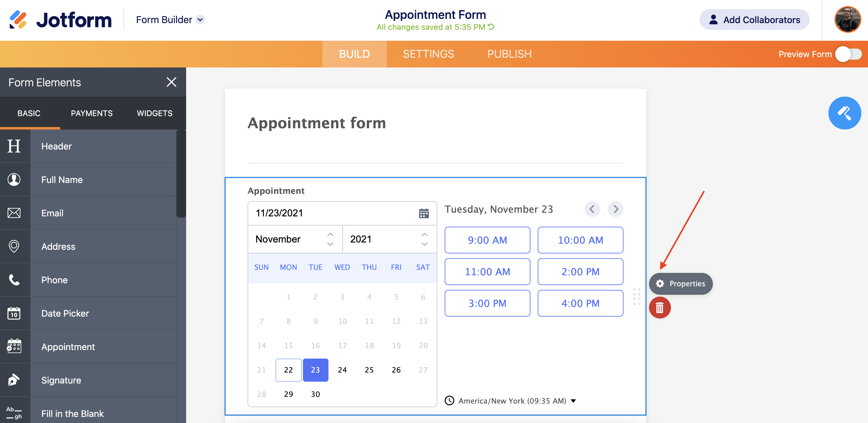
Task: Click the Email envelope icon
Action: pyautogui.click(x=14, y=213)
